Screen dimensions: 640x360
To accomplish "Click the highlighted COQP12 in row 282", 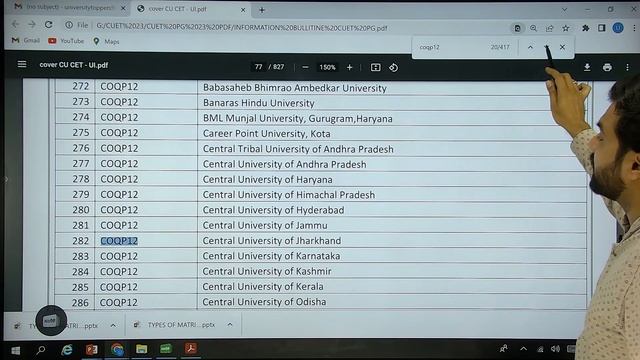I will (119, 241).
